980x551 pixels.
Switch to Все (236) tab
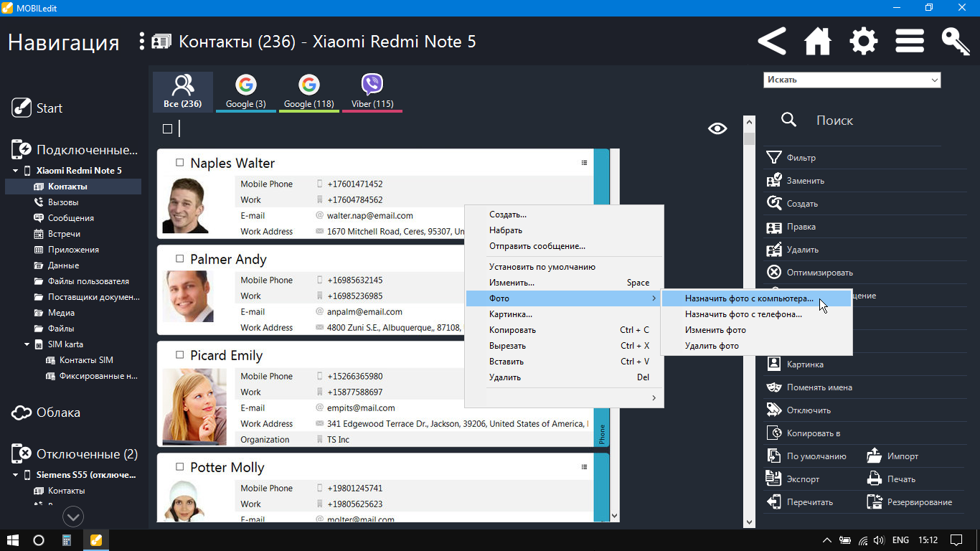point(183,92)
